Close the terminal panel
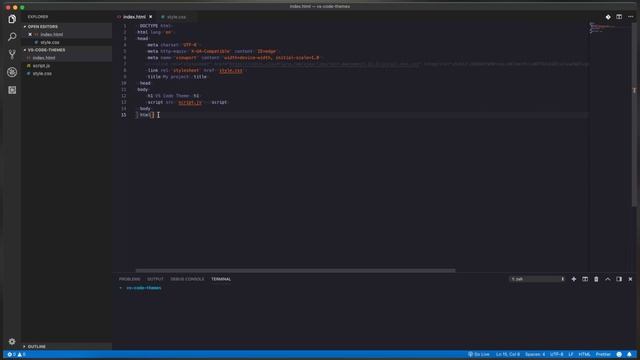640x360 pixels. [x=630, y=279]
